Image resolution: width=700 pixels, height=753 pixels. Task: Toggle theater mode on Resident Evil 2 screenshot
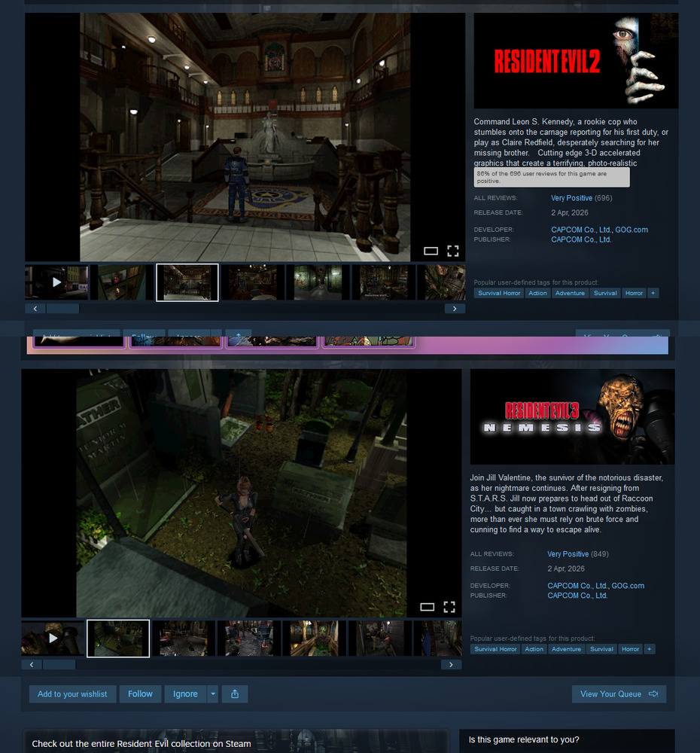pos(431,251)
